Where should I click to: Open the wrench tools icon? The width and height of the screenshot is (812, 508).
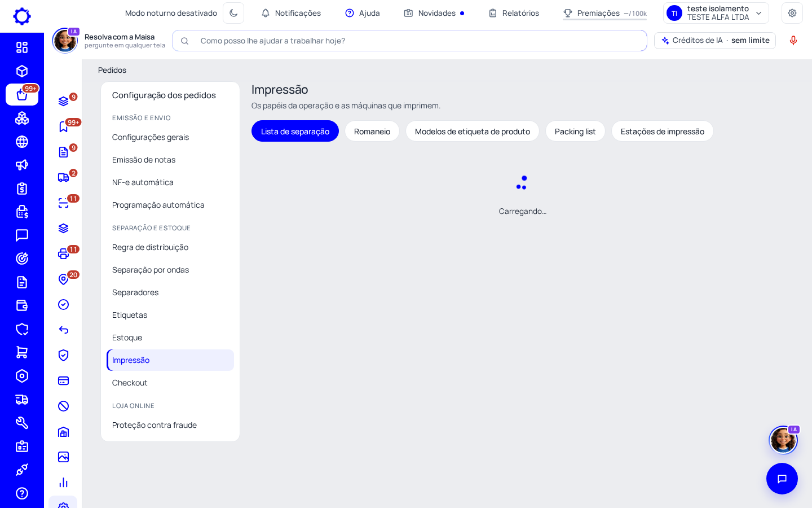click(x=22, y=423)
